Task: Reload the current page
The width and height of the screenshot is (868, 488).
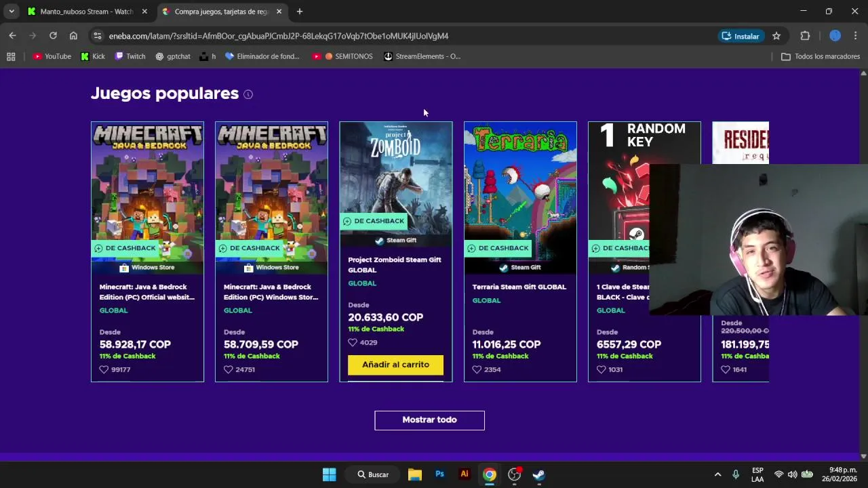Action: click(x=53, y=36)
